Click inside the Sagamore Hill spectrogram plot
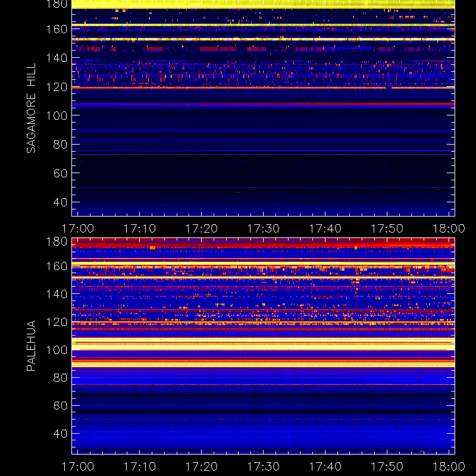This screenshot has height=476, width=476. coord(263,108)
